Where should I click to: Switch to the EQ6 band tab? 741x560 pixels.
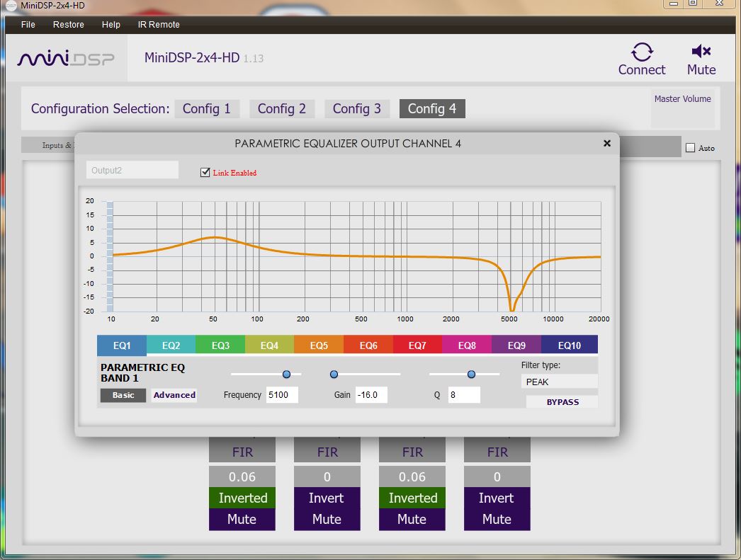[368, 345]
